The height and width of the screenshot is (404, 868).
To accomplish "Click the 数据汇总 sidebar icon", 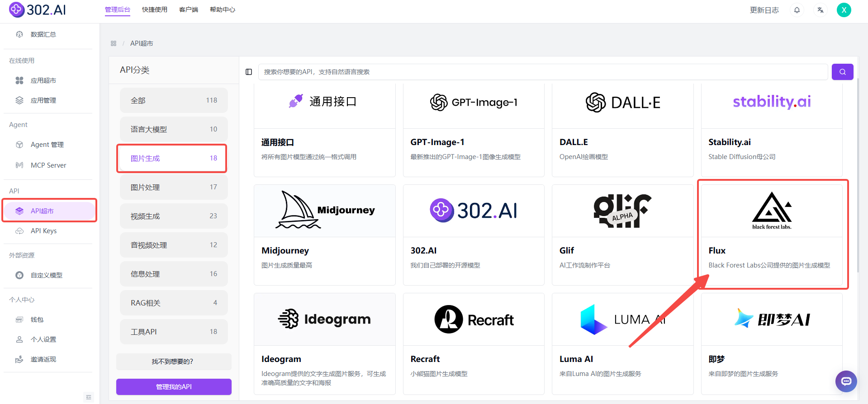I will tap(19, 34).
